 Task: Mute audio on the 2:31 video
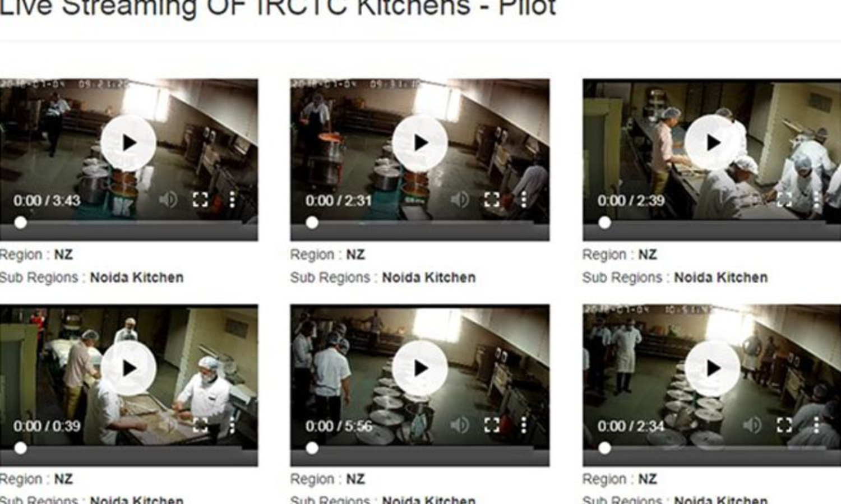click(x=460, y=200)
